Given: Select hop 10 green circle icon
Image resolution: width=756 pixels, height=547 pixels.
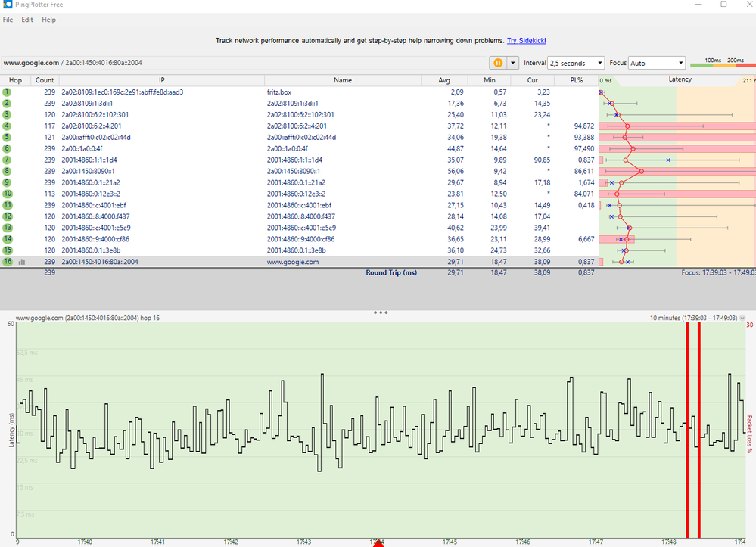Looking at the screenshot, I should [x=8, y=194].
